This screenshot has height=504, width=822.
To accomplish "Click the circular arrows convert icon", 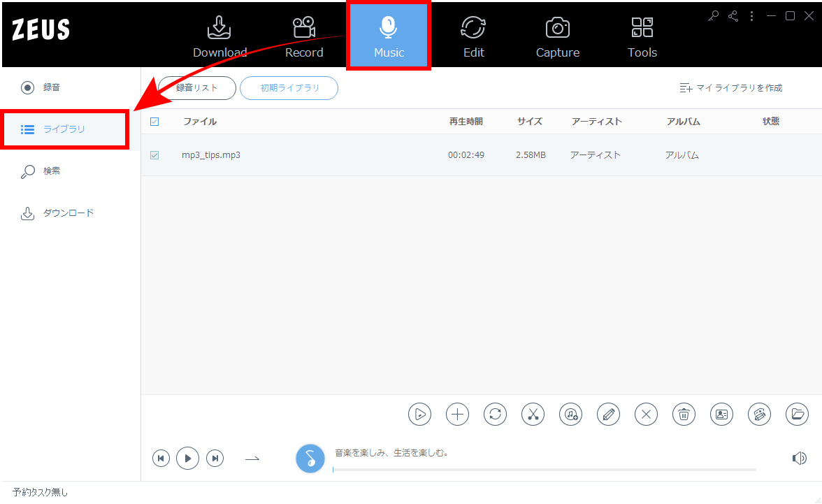I will [495, 414].
